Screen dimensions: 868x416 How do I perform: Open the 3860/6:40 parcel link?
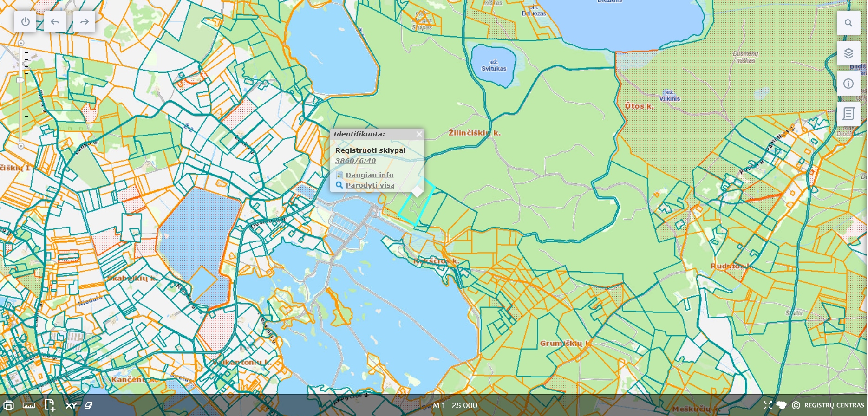tap(355, 161)
